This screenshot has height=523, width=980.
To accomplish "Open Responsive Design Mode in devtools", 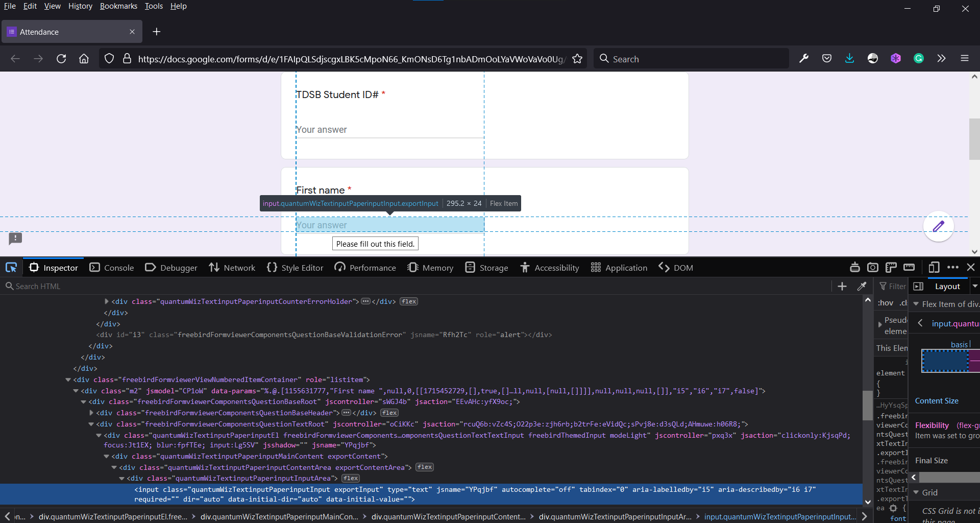I will (935, 267).
